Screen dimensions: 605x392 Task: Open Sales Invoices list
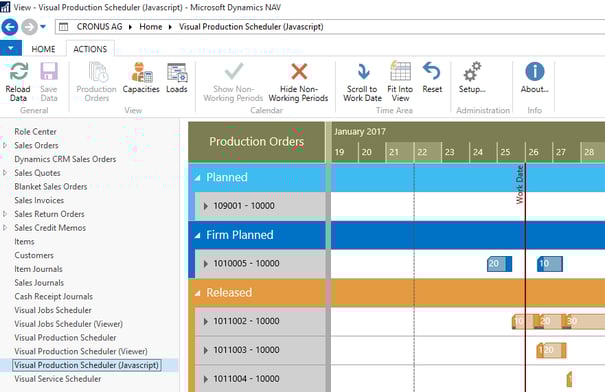tap(39, 200)
